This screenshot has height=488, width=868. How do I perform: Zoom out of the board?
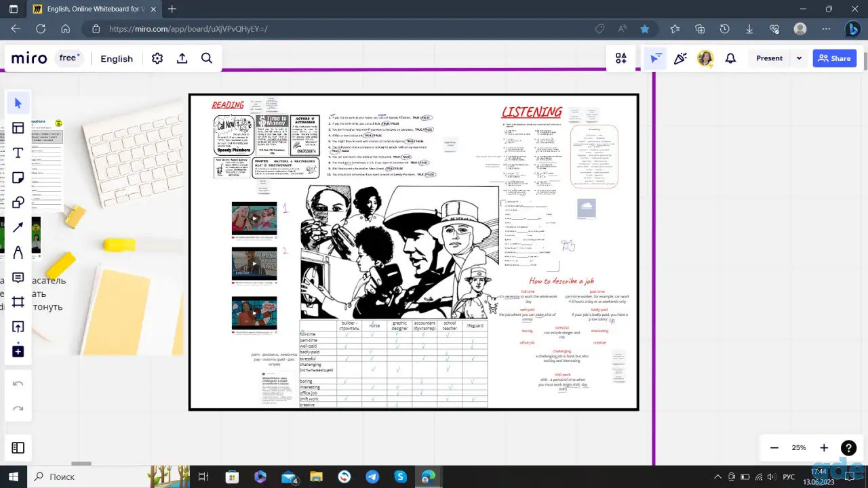tap(774, 448)
